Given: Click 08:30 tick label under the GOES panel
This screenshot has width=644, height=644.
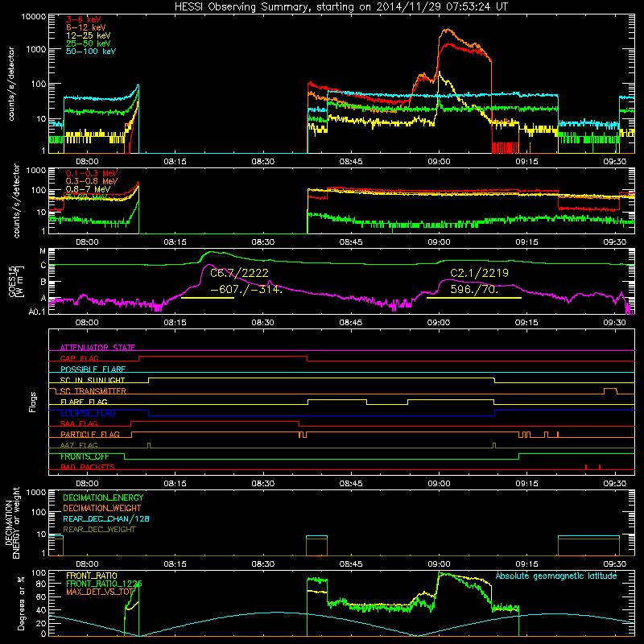Looking at the screenshot, I should 263,323.
